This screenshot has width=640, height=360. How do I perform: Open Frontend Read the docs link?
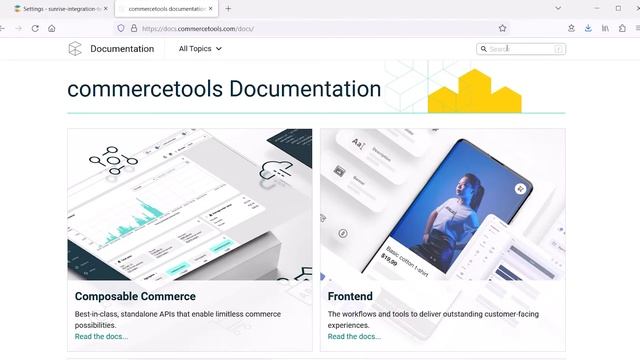click(x=354, y=336)
